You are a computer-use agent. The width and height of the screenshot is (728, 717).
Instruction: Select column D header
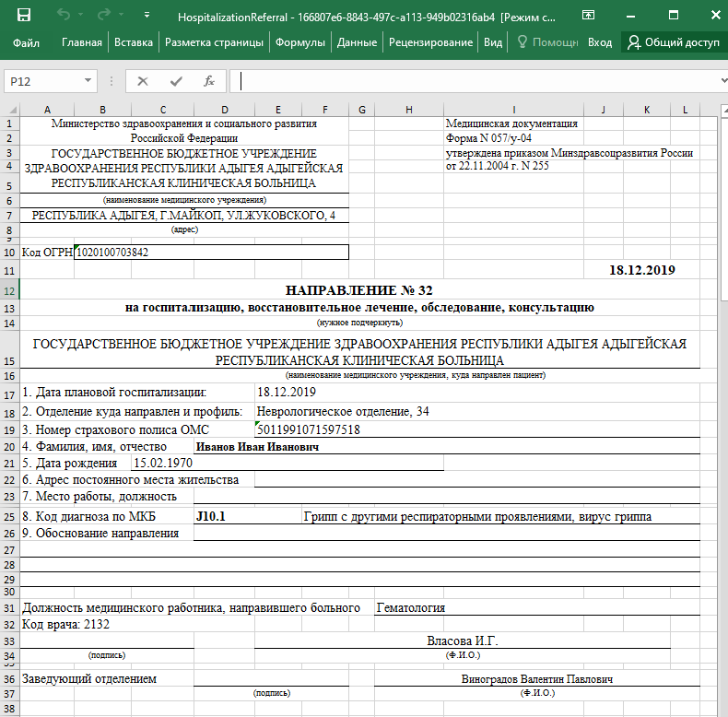[x=224, y=110]
